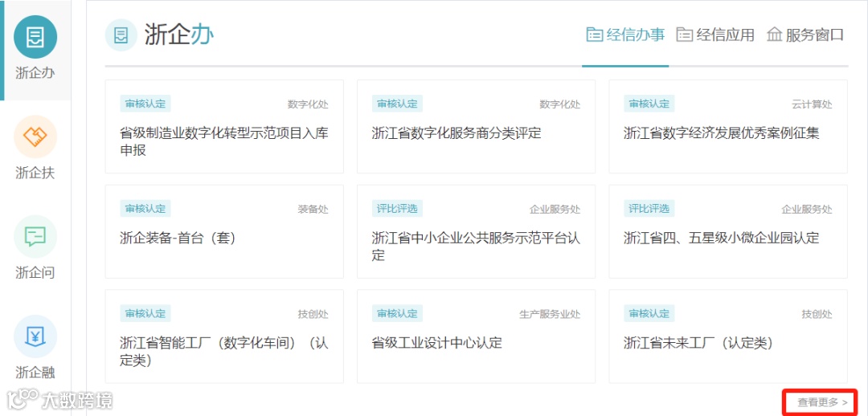Click 云计算处 department label

click(x=812, y=104)
